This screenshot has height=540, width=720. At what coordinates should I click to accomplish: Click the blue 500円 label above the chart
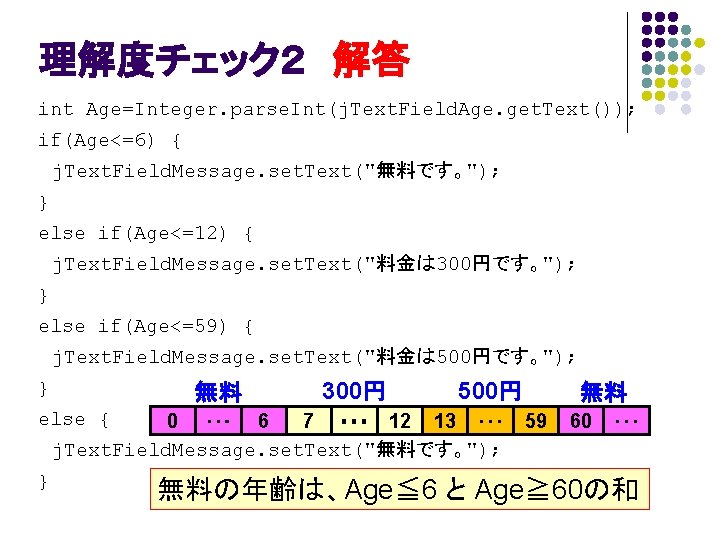coord(489,391)
